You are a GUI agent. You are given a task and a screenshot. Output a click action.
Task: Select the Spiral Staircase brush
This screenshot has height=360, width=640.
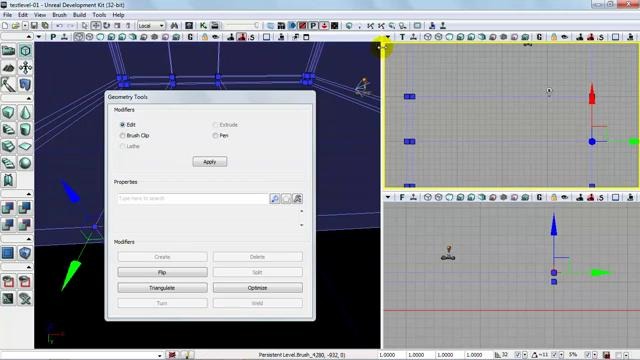pyautogui.click(x=8, y=163)
